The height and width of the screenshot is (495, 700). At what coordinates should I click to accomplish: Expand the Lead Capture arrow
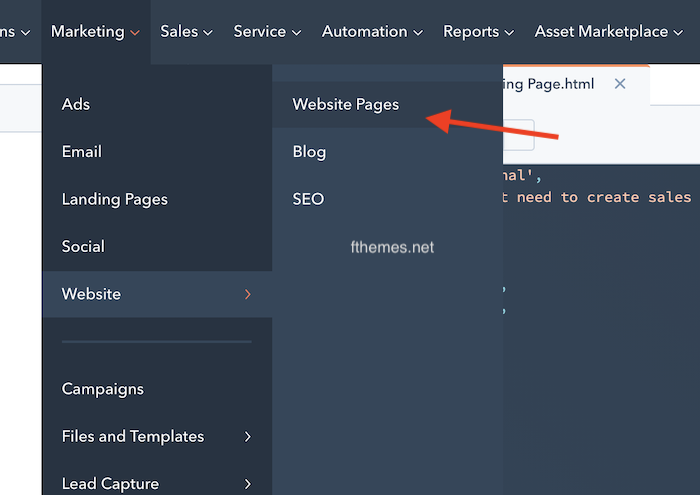click(248, 484)
